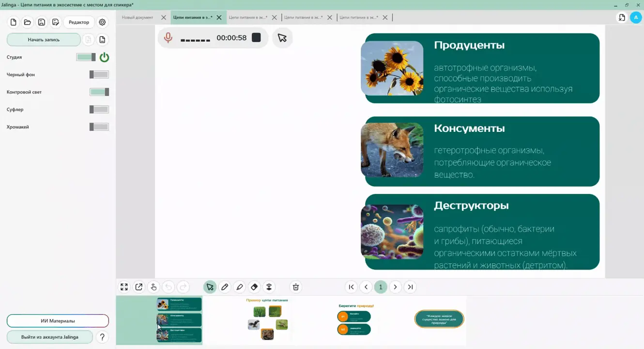Stop recording with the square button
644x349 pixels.
click(x=256, y=37)
